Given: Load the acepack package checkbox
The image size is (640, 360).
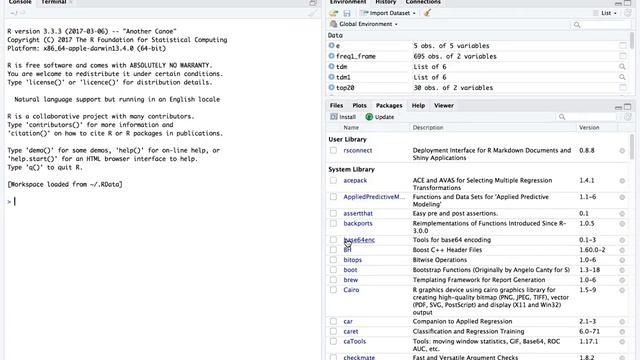Looking at the screenshot, I should (x=333, y=180).
